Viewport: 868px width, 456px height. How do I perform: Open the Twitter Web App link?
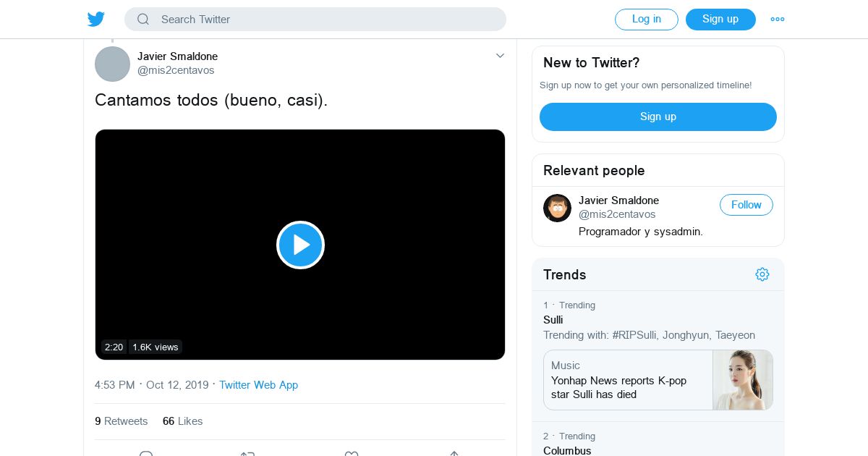[x=258, y=385]
